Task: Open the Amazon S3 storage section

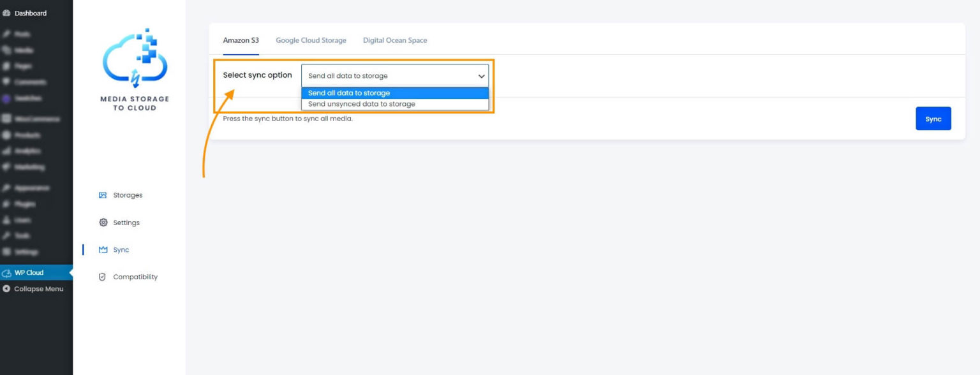Action: (241, 40)
